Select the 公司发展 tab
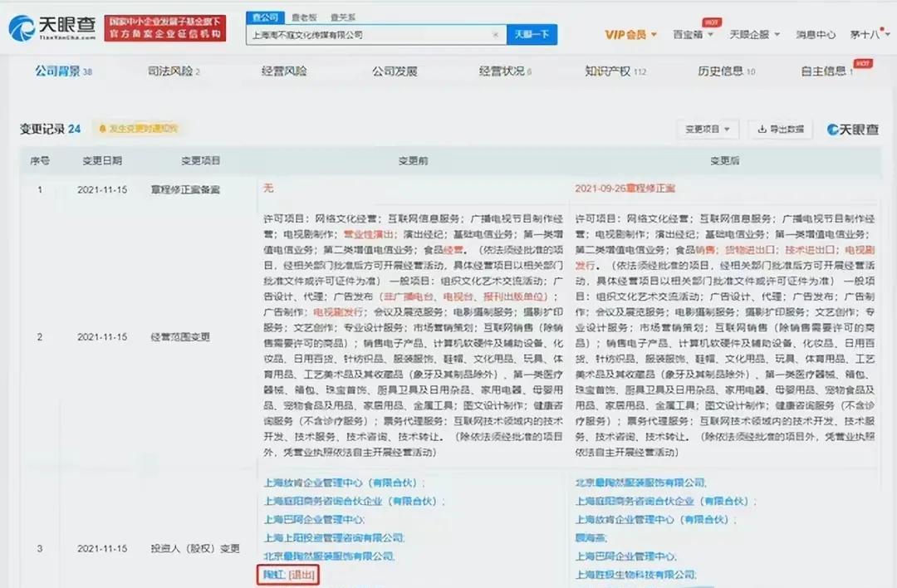This screenshot has width=897, height=588. [395, 71]
